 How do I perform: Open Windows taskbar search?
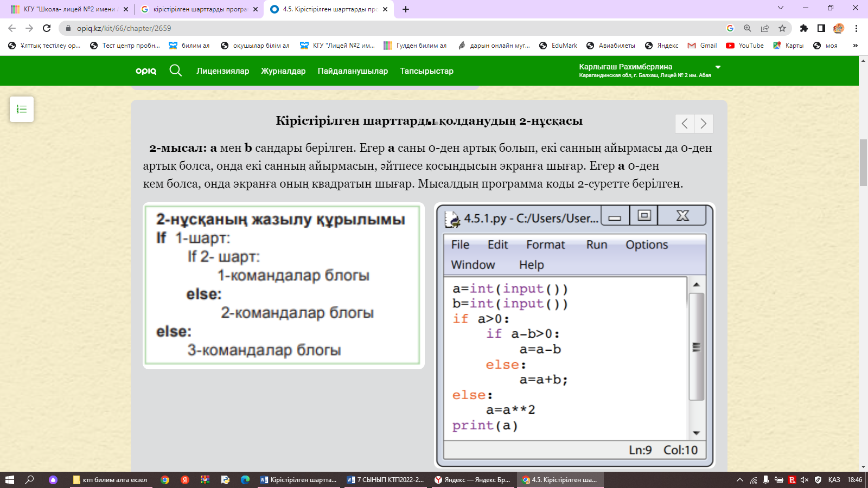pyautogui.click(x=30, y=480)
